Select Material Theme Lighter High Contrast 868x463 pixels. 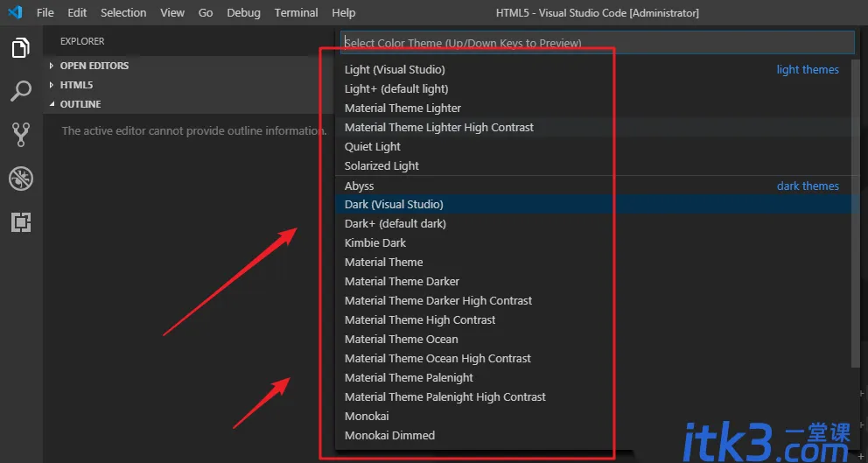coord(594,128)
